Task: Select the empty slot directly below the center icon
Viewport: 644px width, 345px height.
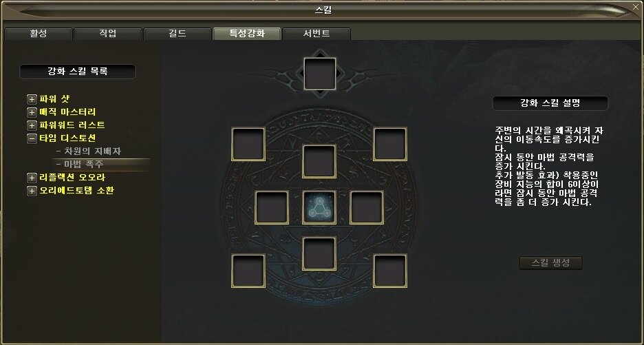Action: (319, 253)
